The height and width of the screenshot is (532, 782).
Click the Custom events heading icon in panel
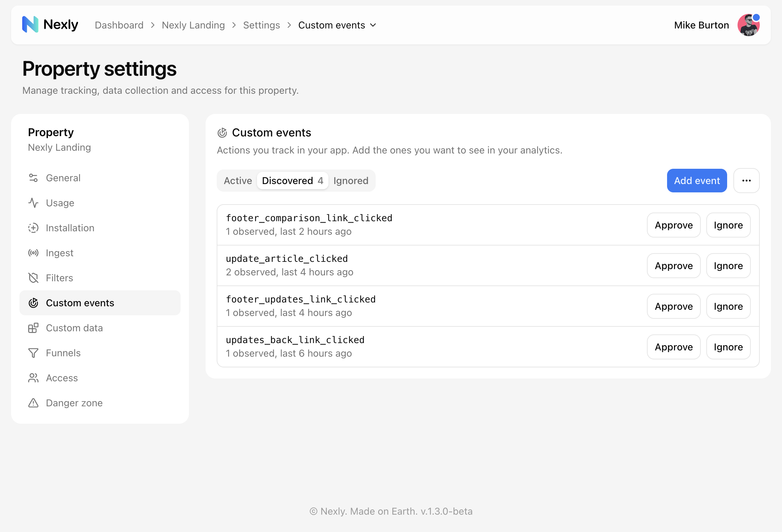tap(222, 133)
